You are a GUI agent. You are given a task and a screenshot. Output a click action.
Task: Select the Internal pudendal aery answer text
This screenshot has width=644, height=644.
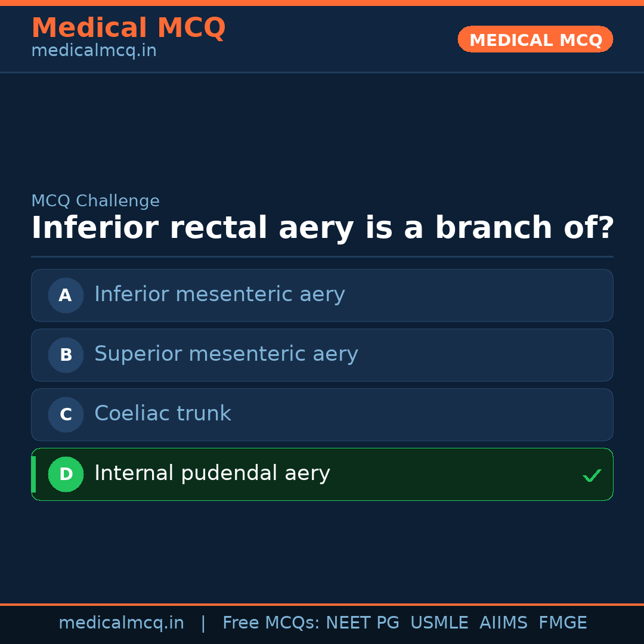pyautogui.click(x=212, y=473)
